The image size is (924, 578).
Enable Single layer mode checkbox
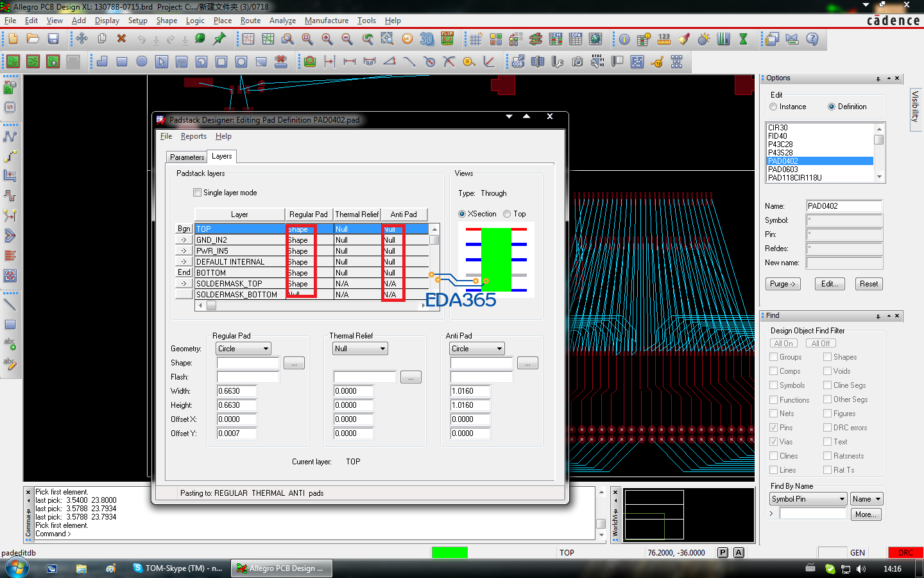pyautogui.click(x=198, y=193)
